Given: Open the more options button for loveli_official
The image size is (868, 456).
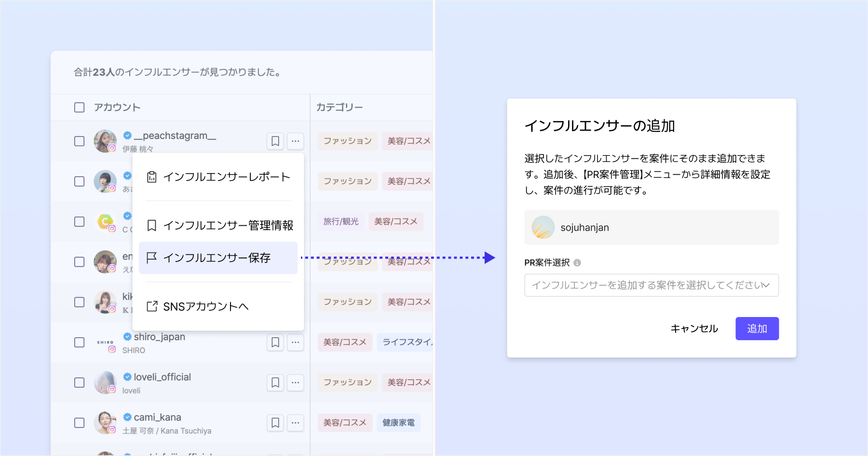Looking at the screenshot, I should click(296, 383).
